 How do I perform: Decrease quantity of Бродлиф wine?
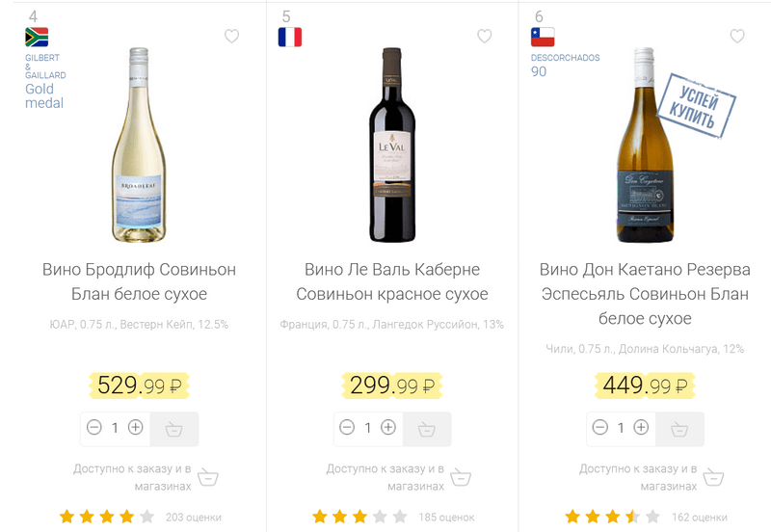(93, 428)
